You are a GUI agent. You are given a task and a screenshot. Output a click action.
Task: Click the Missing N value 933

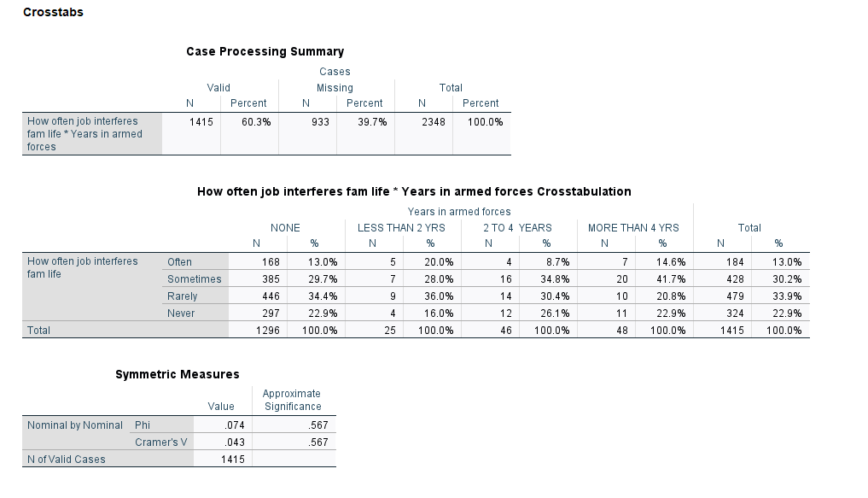[x=320, y=122]
